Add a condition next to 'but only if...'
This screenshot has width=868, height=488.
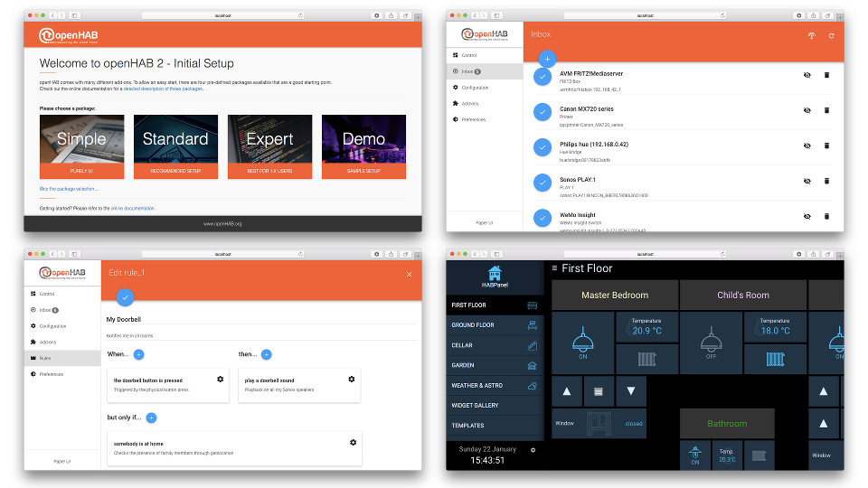click(x=151, y=418)
